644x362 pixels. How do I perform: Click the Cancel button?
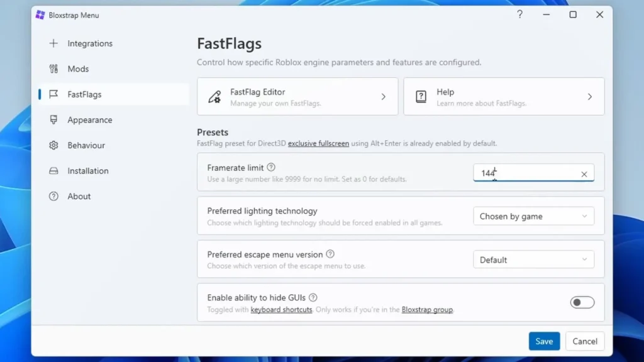[585, 341]
